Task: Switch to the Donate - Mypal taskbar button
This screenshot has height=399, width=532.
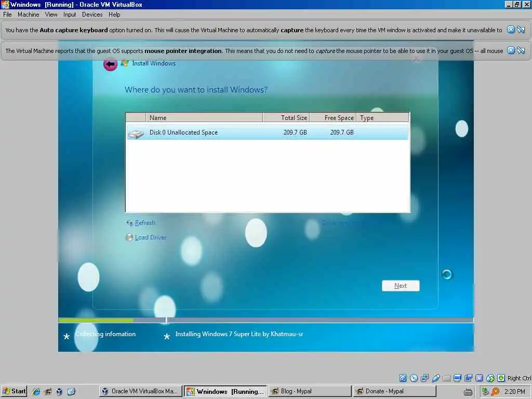Action: point(394,391)
